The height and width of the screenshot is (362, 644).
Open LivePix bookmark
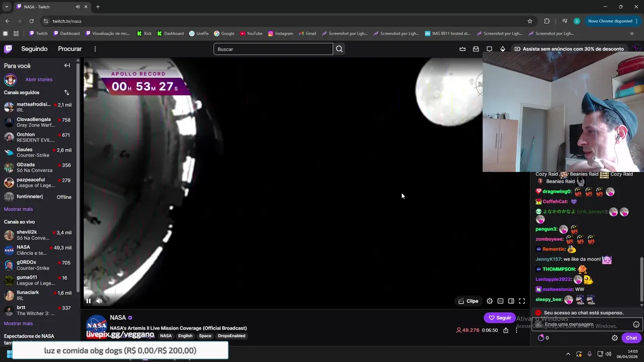coord(199,34)
